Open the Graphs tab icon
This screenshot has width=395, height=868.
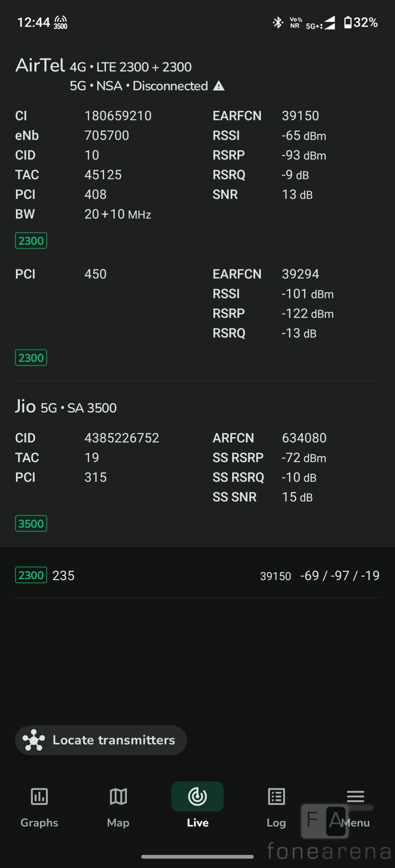click(39, 796)
